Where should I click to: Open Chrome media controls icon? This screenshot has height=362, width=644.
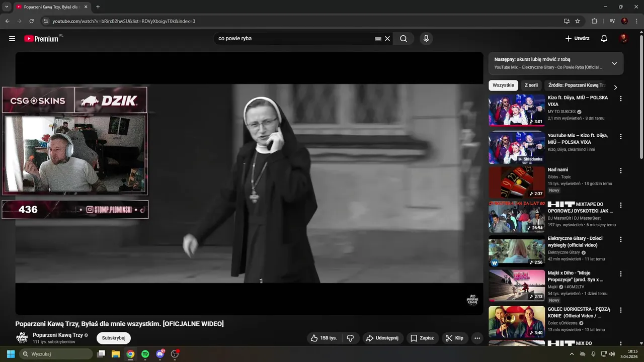(x=612, y=21)
